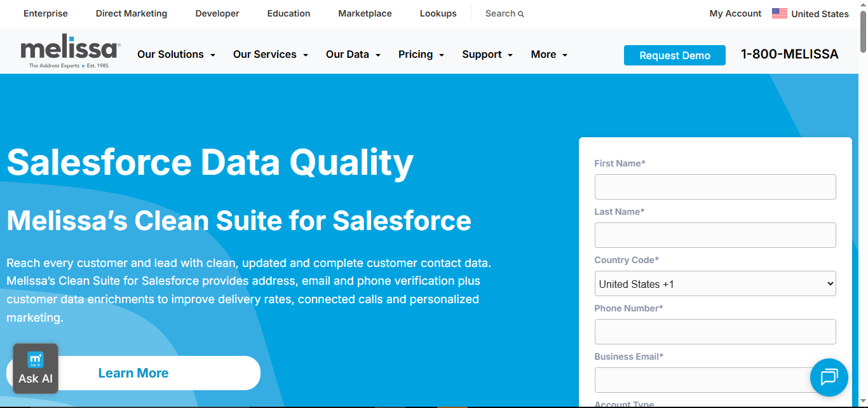The image size is (868, 408).
Task: Open the More menu
Action: click(x=549, y=55)
